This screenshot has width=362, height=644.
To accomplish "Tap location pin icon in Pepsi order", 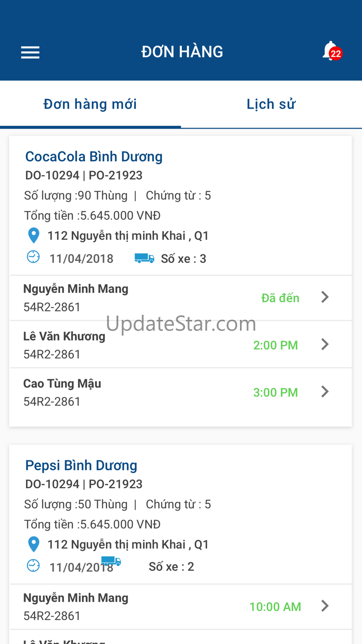I will coord(33,545).
